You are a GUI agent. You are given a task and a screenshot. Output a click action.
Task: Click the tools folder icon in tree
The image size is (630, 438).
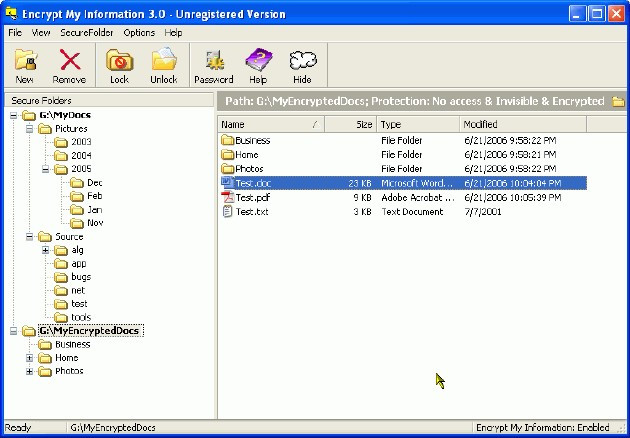61,318
